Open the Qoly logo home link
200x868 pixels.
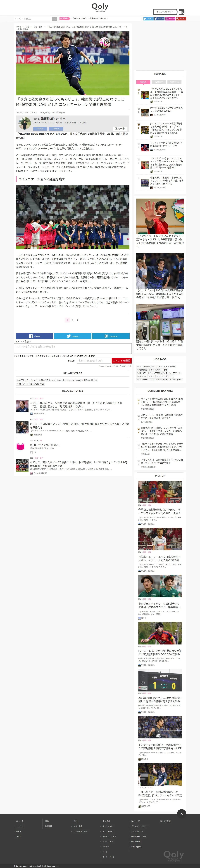pos(100,7)
